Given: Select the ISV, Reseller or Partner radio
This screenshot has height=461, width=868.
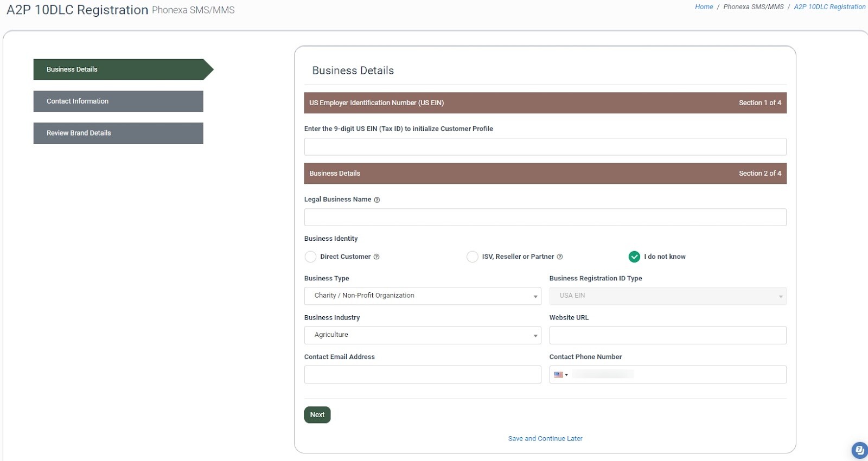Looking at the screenshot, I should click(x=473, y=257).
